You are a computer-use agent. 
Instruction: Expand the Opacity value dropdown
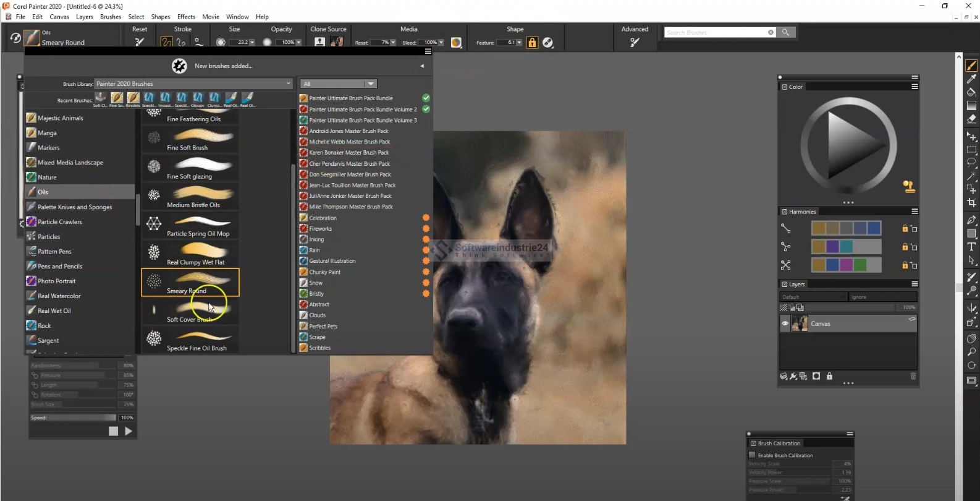pyautogui.click(x=298, y=43)
